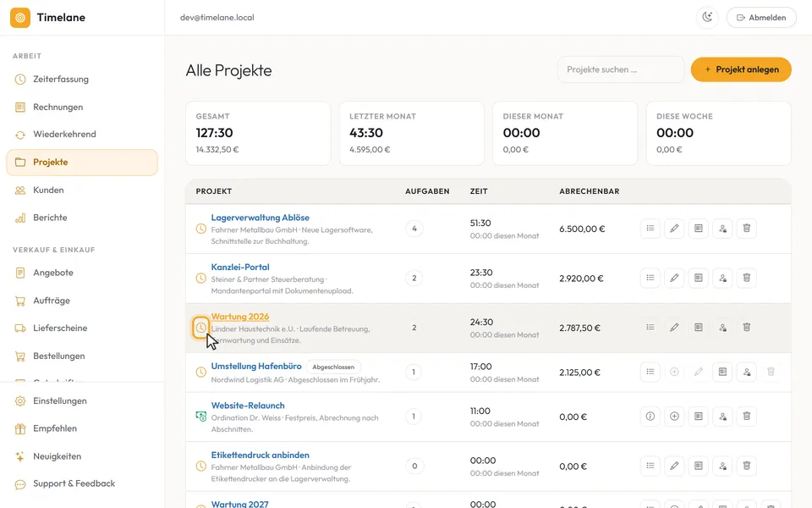Open Bestellungen in the sidebar
This screenshot has height=508, width=812.
(x=82, y=356)
